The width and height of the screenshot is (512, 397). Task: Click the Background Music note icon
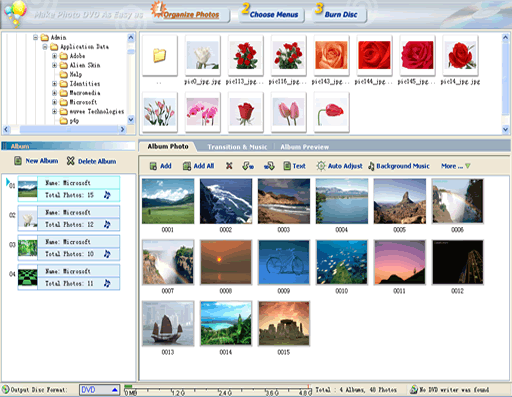tap(371, 166)
